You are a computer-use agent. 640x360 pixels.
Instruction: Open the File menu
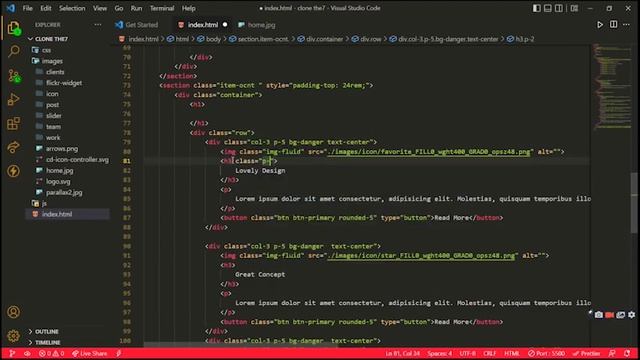(x=27, y=8)
